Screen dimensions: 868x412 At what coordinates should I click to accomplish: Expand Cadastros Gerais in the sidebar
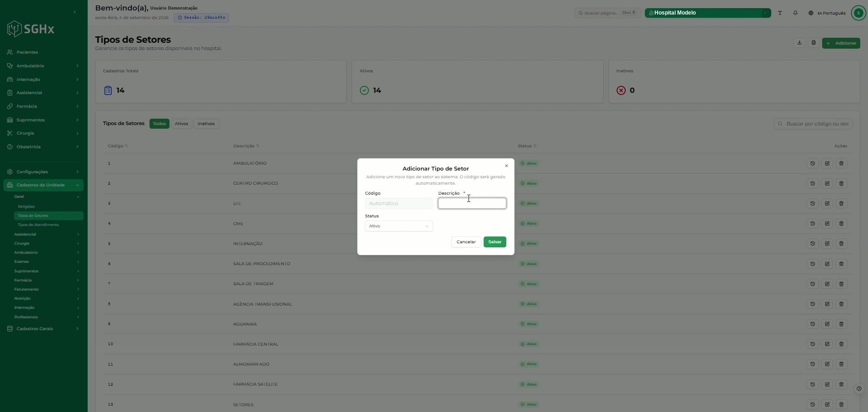[43, 329]
